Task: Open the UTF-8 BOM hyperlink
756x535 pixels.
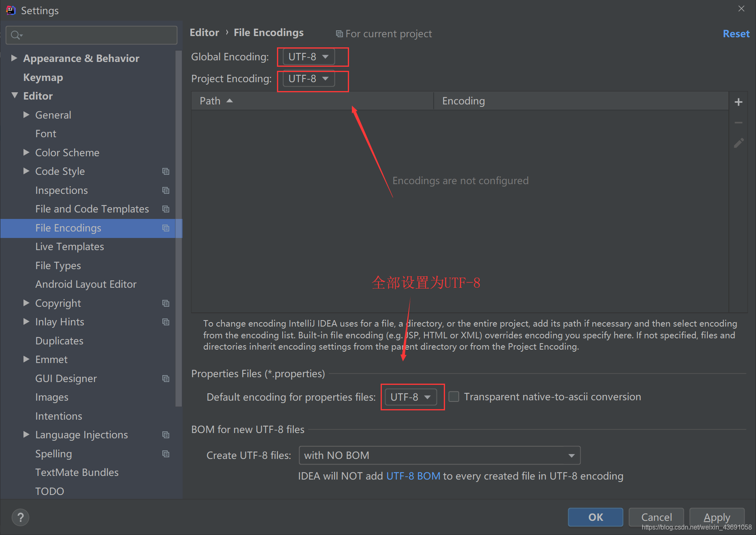Action: [x=413, y=476]
